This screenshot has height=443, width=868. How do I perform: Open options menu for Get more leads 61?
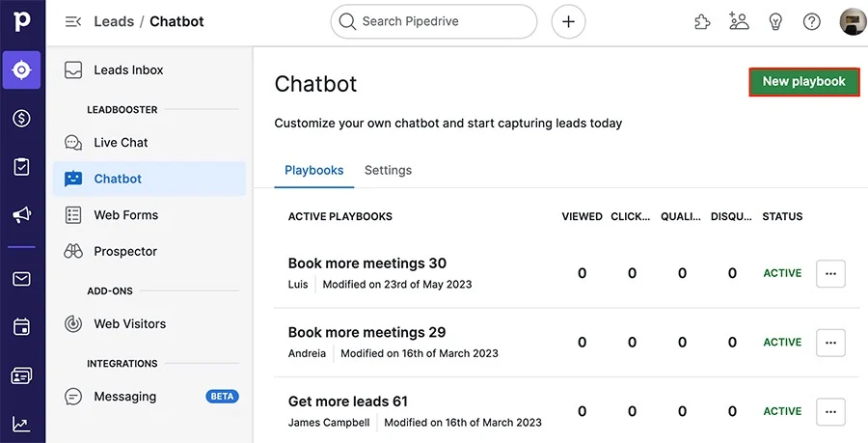click(830, 411)
